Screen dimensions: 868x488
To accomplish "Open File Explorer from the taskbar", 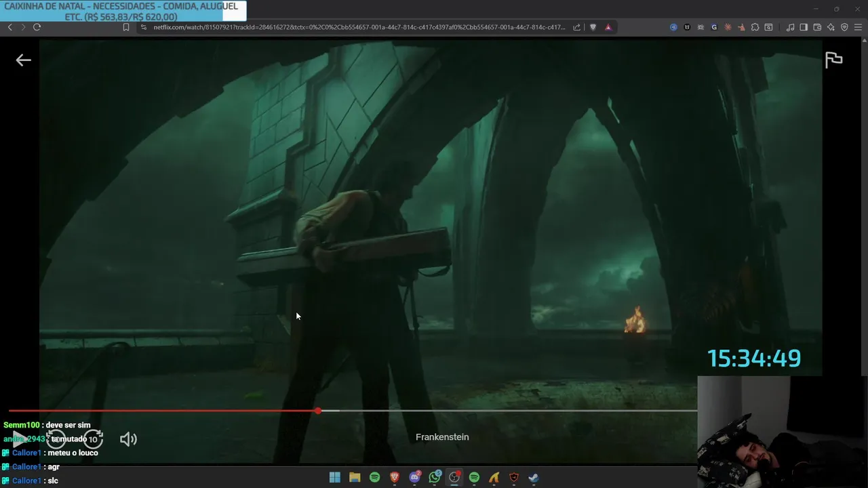I will click(355, 477).
